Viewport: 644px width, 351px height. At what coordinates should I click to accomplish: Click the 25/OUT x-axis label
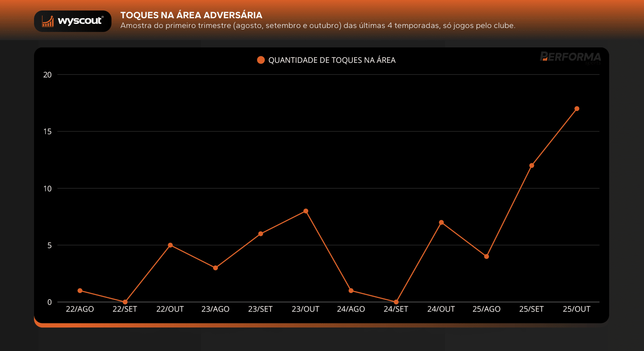pyautogui.click(x=576, y=309)
